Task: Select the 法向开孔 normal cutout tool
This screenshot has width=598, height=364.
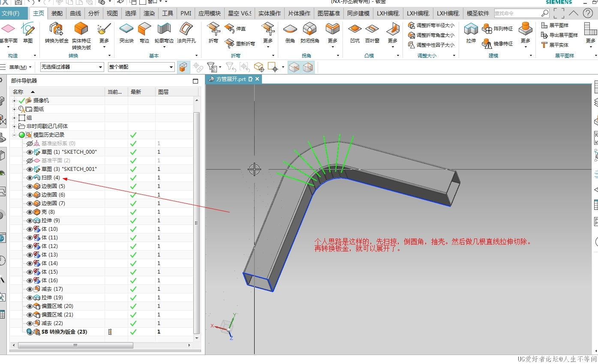Action: [186, 33]
